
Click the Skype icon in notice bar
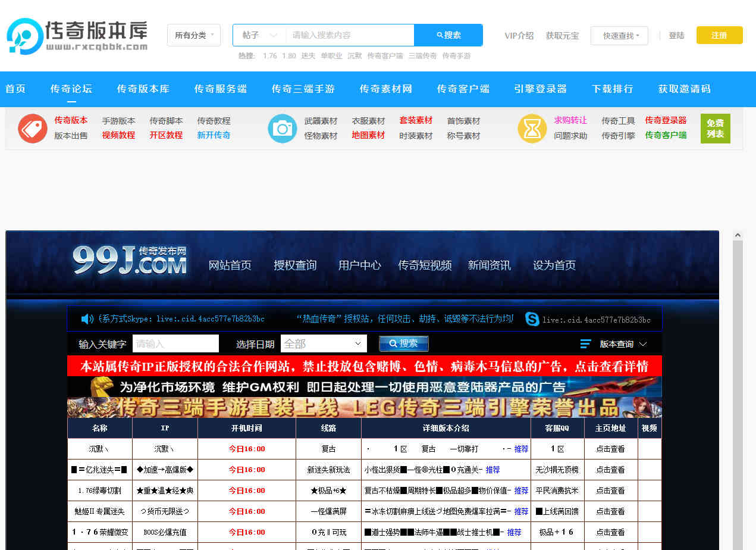coord(532,319)
